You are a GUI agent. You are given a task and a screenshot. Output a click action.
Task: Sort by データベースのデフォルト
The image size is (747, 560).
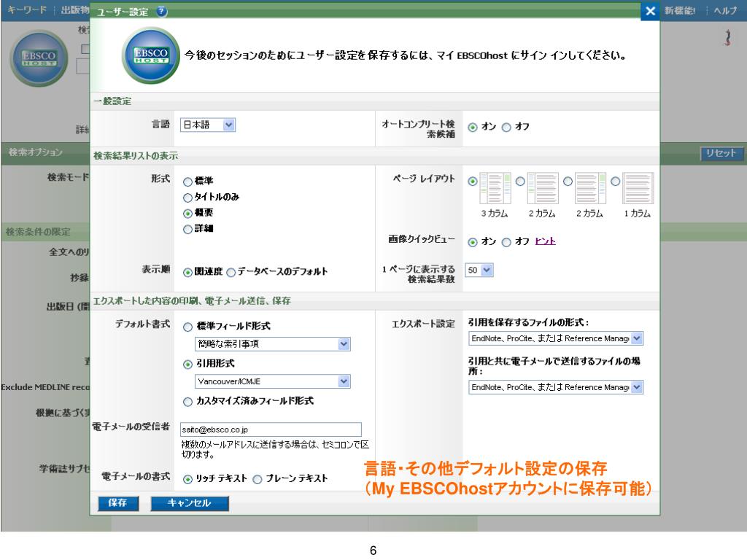231,273
